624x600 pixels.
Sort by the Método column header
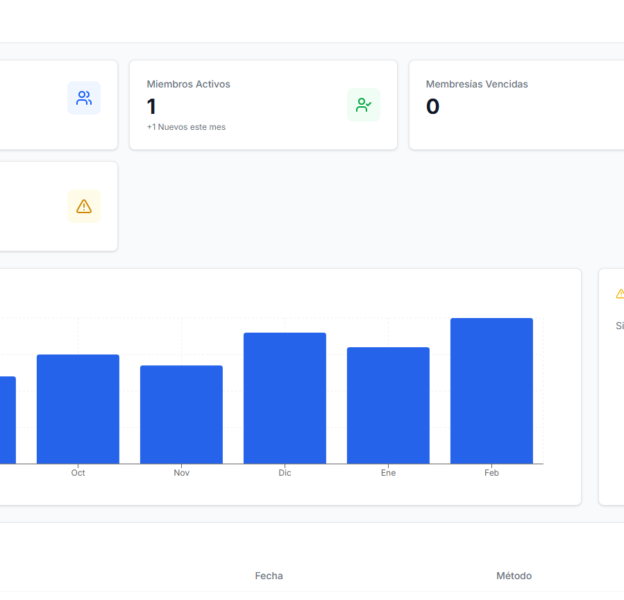[514, 576]
